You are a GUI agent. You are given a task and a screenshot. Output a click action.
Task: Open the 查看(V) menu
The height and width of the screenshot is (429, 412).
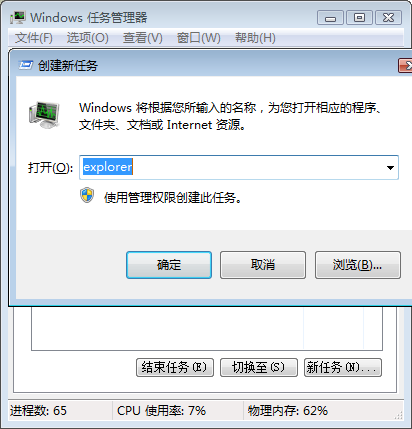[x=142, y=38]
